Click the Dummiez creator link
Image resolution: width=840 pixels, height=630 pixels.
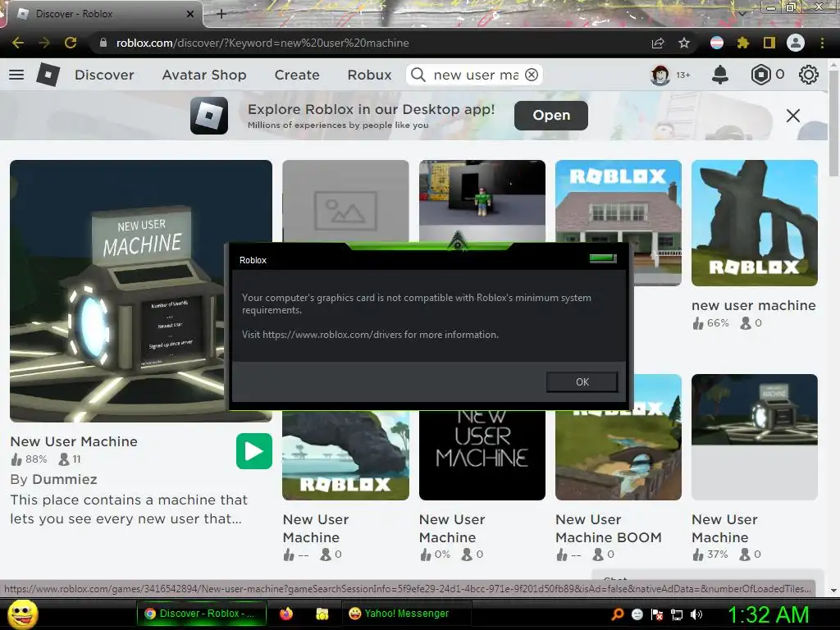tap(65, 479)
